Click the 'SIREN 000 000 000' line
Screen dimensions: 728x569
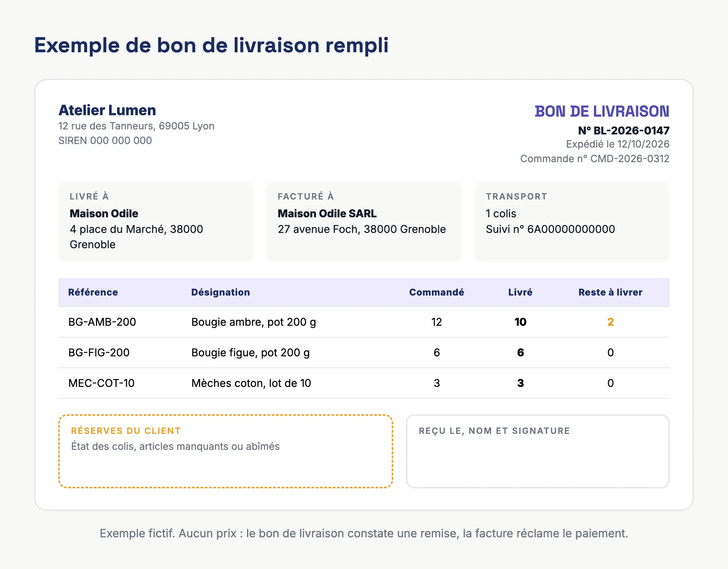coord(105,140)
